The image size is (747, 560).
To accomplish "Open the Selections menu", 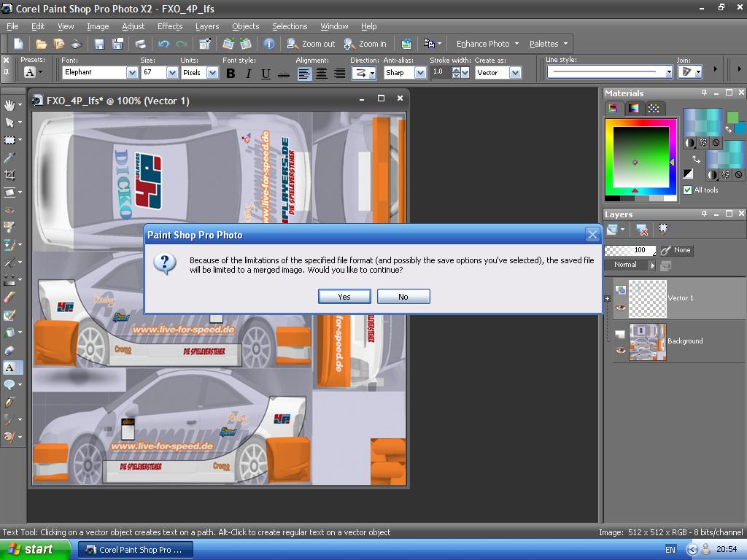I will point(290,26).
